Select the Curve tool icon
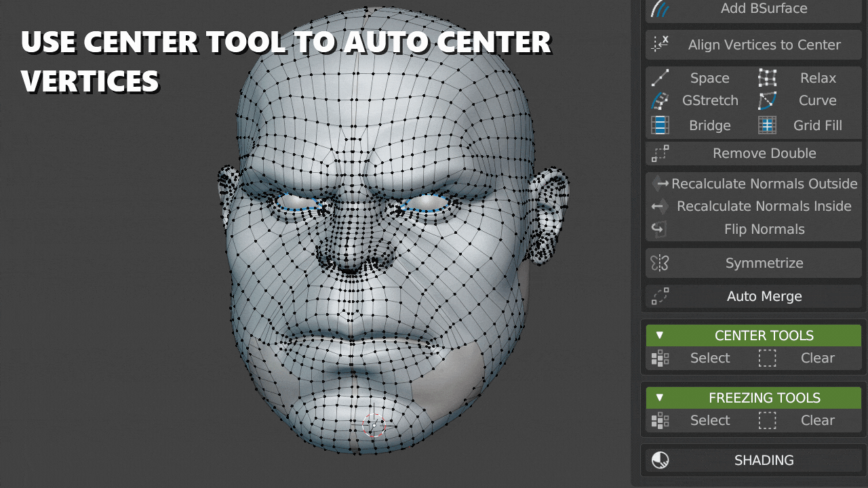 click(767, 100)
